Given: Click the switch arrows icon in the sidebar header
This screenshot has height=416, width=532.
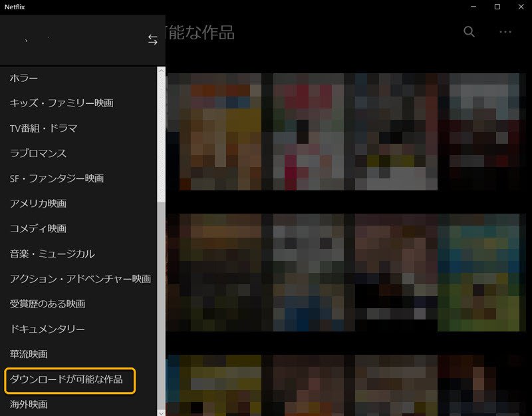Looking at the screenshot, I should (x=152, y=39).
